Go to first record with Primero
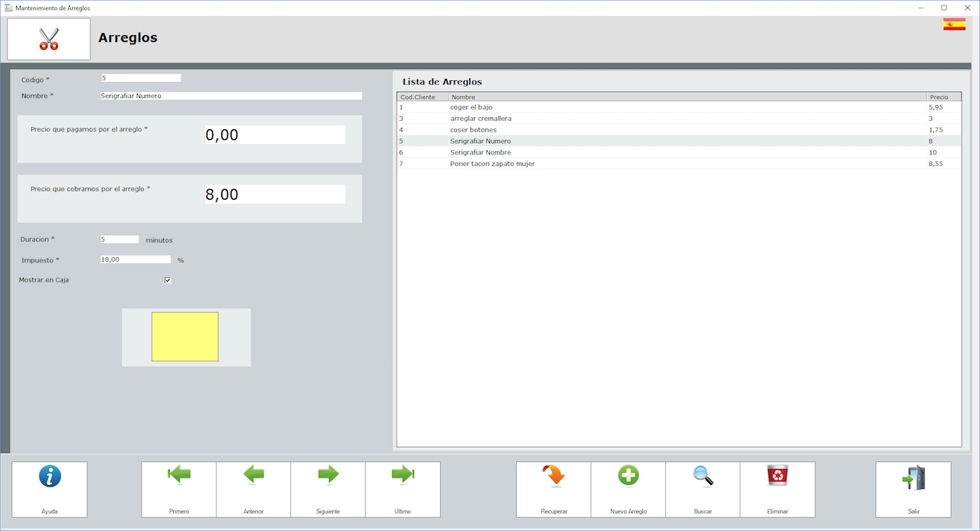Image resolution: width=980 pixels, height=531 pixels. coord(179,476)
